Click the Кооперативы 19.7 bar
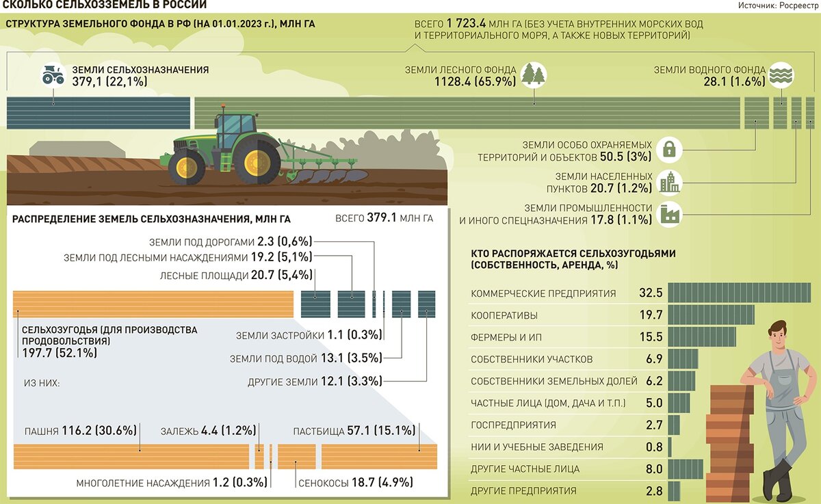The width and height of the screenshot is (821, 504). 711,315
